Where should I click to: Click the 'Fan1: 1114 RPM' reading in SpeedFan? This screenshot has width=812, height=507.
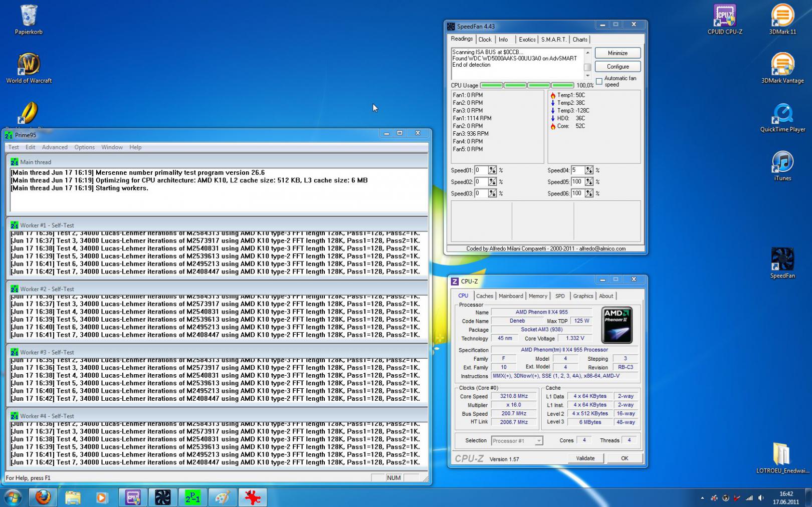click(x=472, y=119)
